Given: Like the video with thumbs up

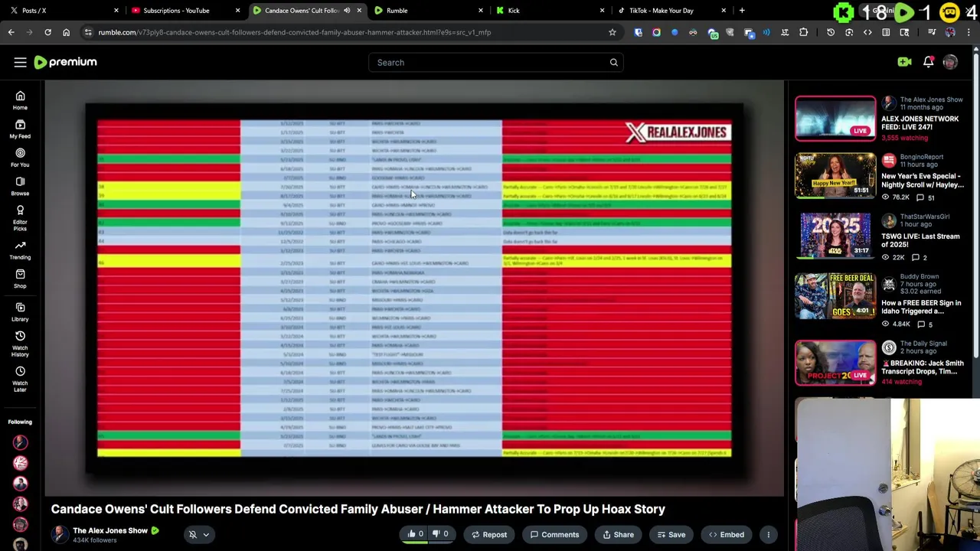Looking at the screenshot, I should (415, 534).
